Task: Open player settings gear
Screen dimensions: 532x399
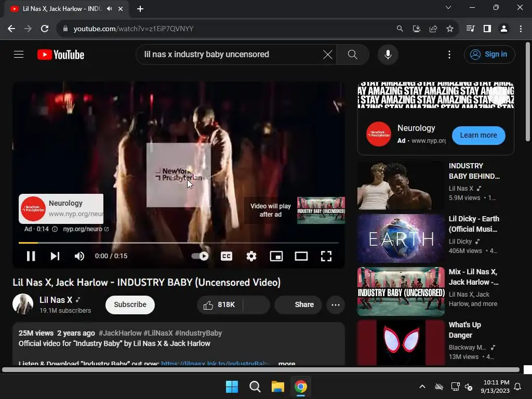Action: [251, 256]
